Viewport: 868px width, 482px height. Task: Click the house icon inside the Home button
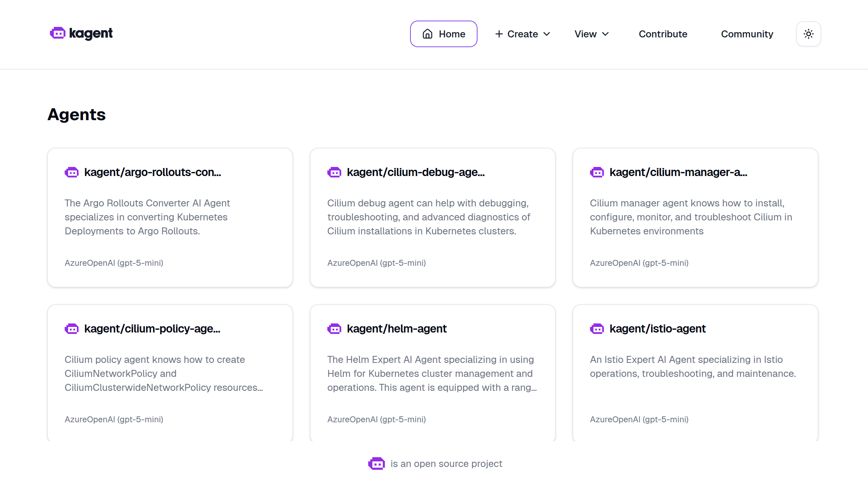(x=427, y=34)
